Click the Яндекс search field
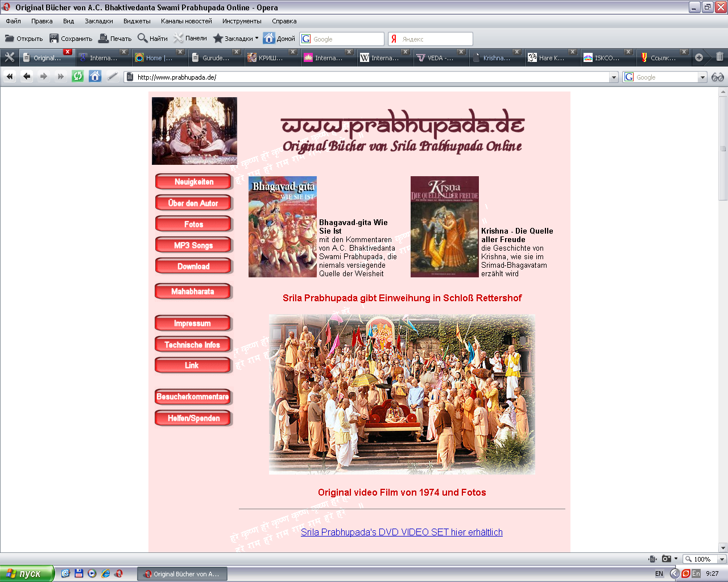728x582 pixels. [x=431, y=39]
